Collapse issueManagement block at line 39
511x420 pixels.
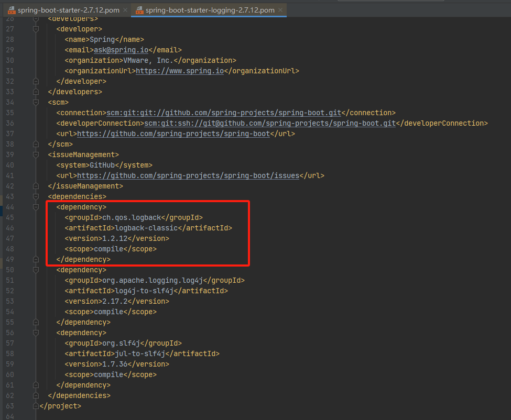36,154
